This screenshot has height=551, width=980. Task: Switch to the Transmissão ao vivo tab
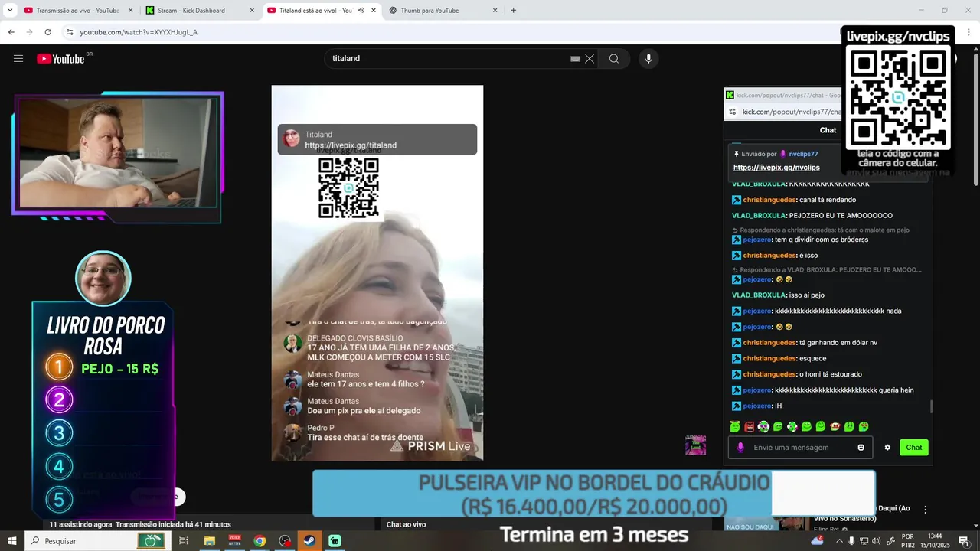pyautogui.click(x=77, y=11)
